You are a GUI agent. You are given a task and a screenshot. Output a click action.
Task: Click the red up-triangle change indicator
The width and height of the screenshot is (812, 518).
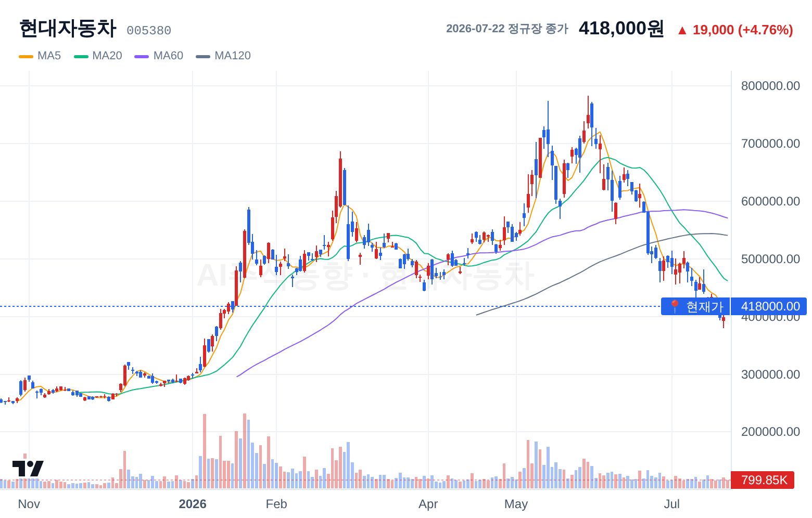click(x=682, y=30)
